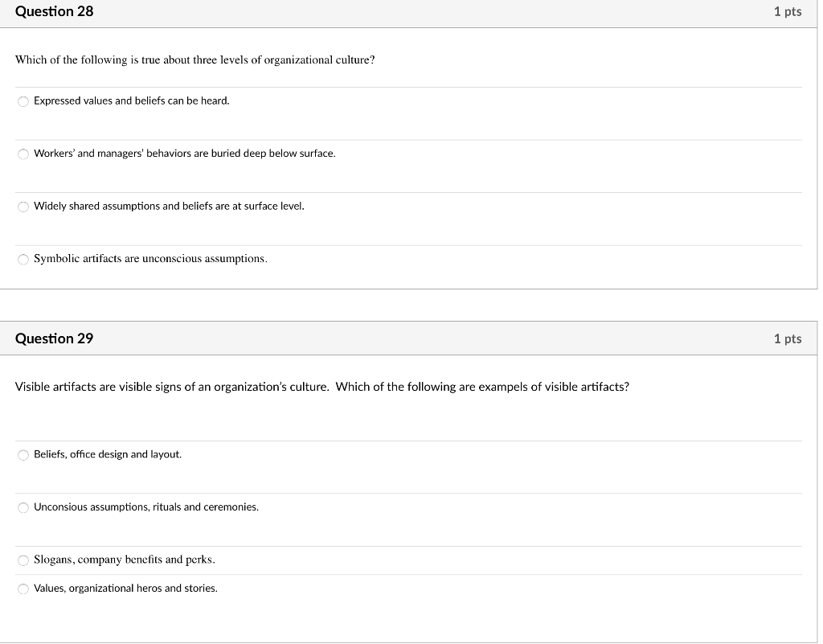Click the 'Unconsious assumptions, rituals' answer text
Viewport: 823px width, 644px height.
tap(145, 507)
